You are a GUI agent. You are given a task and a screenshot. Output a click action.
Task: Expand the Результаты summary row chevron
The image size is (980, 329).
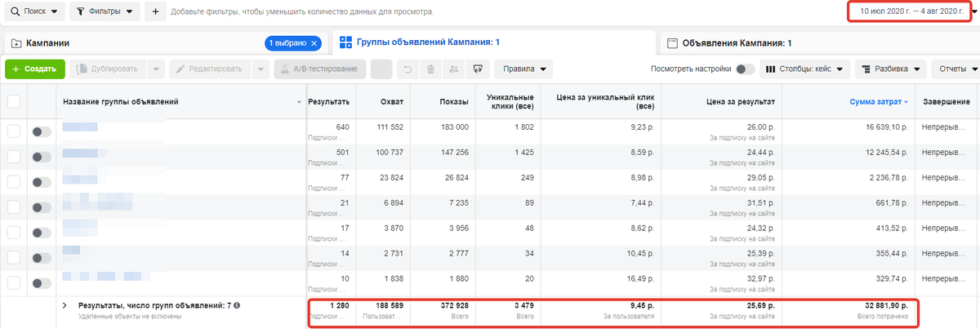point(65,305)
